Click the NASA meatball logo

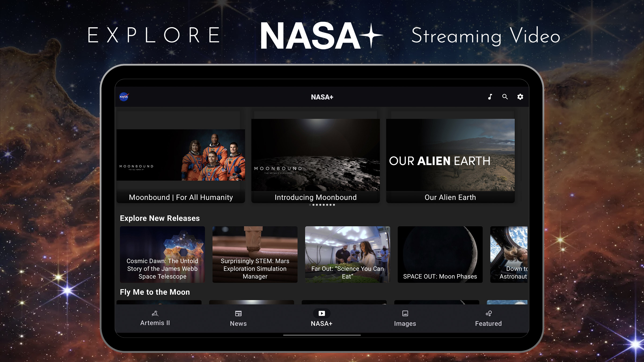[x=124, y=97]
